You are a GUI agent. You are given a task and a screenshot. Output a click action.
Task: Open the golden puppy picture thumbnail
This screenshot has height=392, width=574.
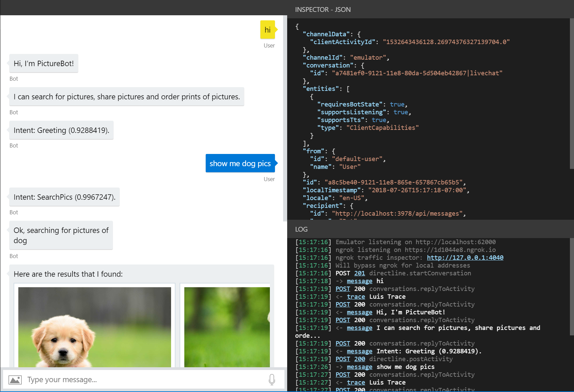(95, 327)
